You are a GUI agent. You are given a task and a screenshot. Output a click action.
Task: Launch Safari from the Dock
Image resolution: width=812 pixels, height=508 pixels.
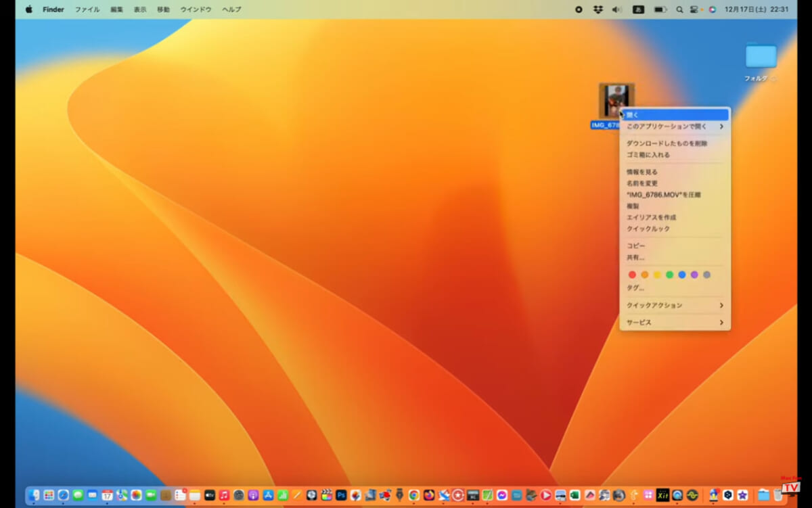click(64, 495)
